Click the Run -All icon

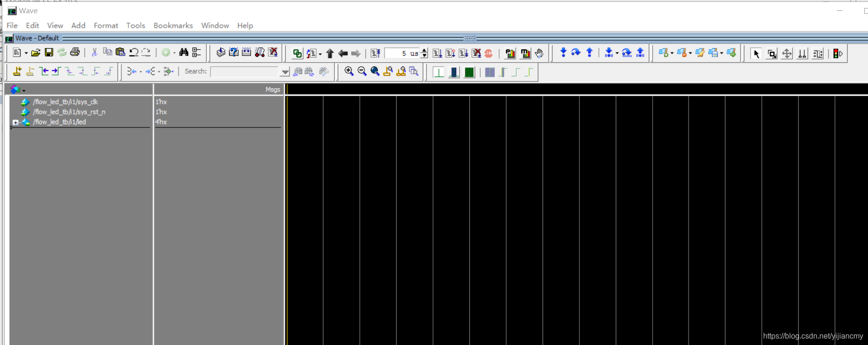[463, 53]
